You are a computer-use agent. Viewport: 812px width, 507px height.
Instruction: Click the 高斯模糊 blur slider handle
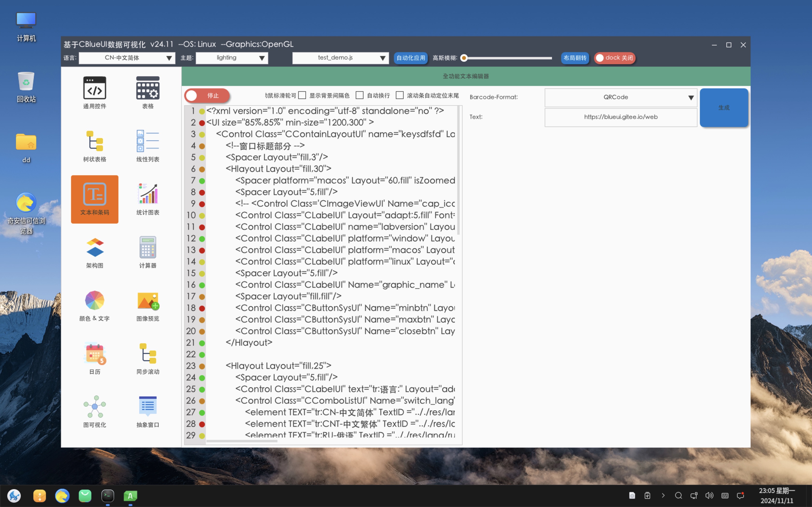coord(464,58)
